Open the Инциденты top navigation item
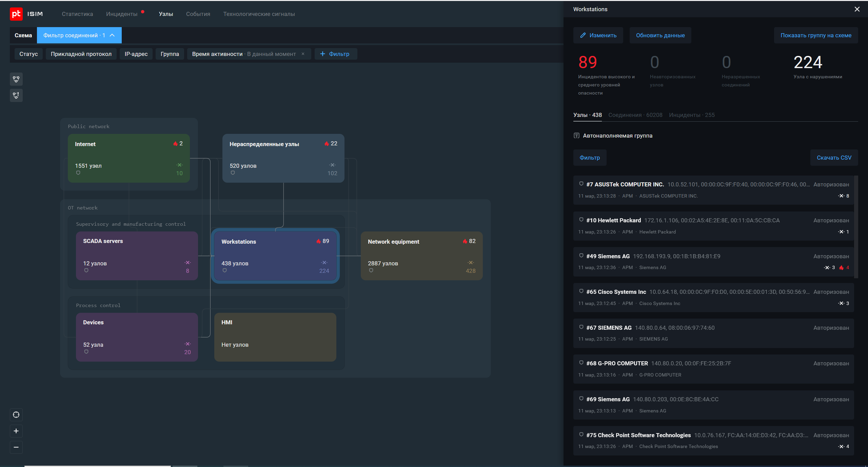Screen dimensions: 868x467 coord(121,14)
